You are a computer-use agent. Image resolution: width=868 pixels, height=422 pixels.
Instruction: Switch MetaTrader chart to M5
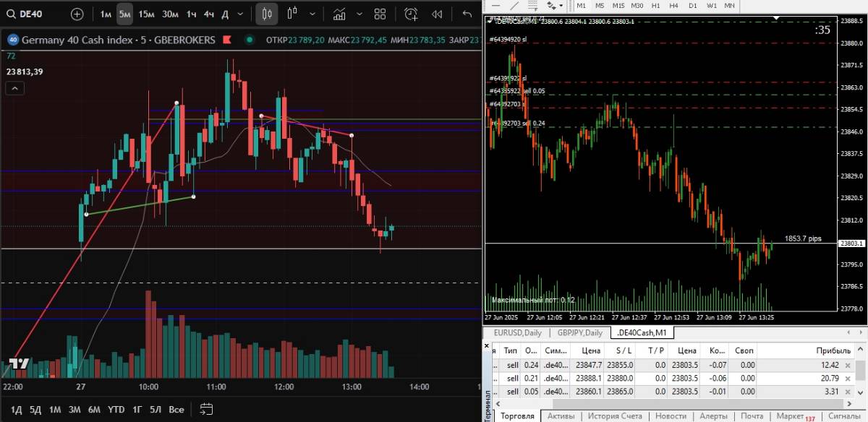pyautogui.click(x=600, y=5)
